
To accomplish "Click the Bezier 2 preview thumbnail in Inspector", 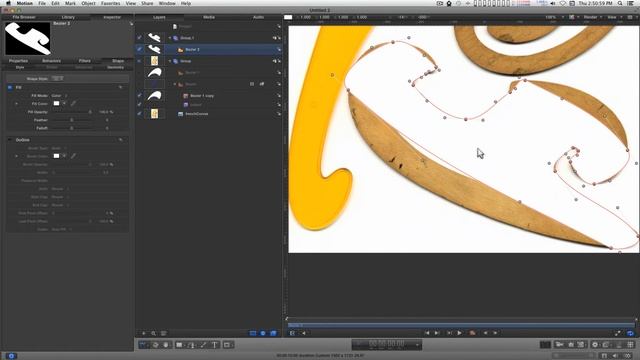I will pos(28,38).
